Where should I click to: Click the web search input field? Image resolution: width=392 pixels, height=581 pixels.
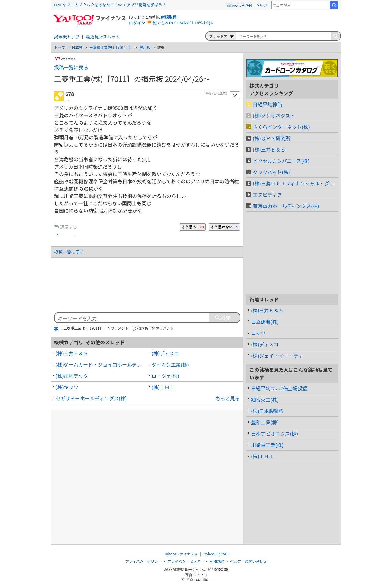click(x=301, y=5)
